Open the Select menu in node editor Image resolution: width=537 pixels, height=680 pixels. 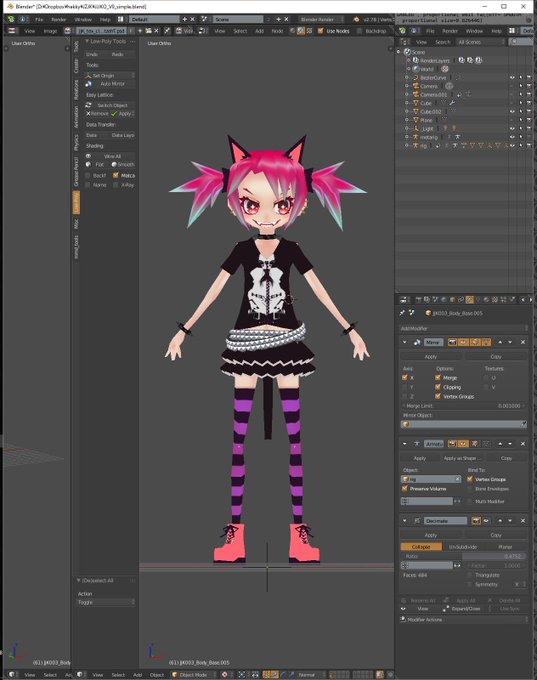pyautogui.click(x=240, y=31)
